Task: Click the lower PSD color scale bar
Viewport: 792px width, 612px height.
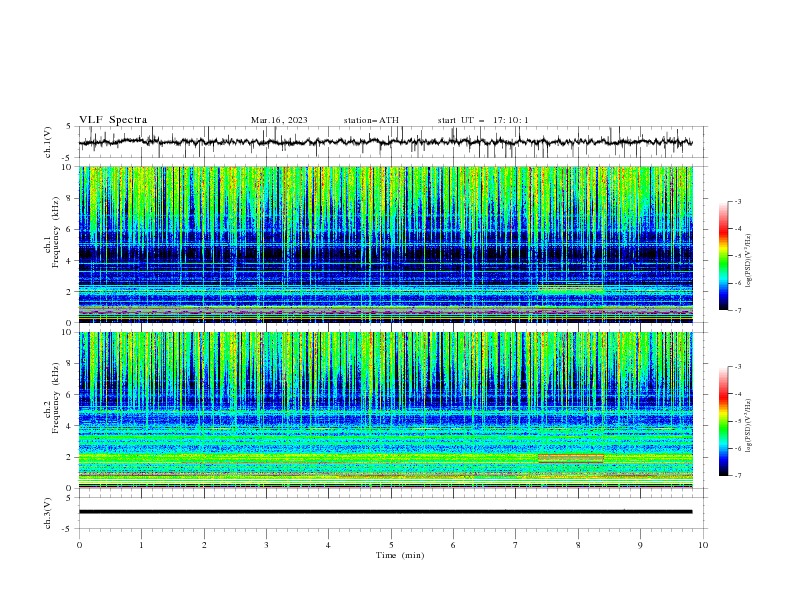Action: [724, 421]
